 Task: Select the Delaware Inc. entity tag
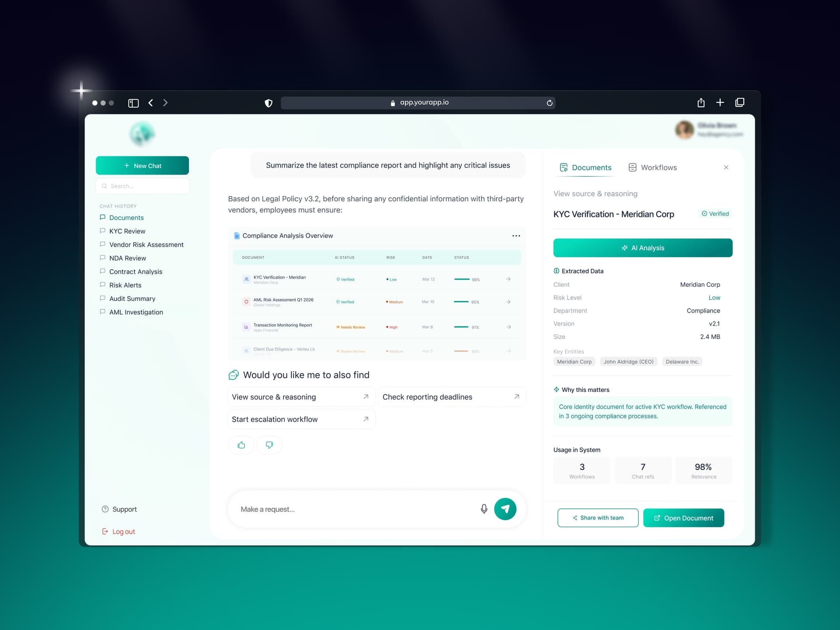[682, 362]
